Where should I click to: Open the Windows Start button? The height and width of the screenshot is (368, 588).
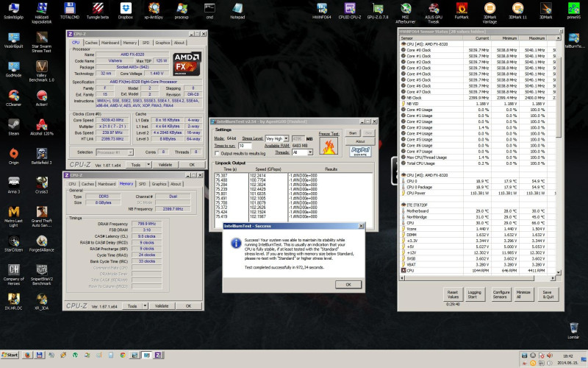10,355
